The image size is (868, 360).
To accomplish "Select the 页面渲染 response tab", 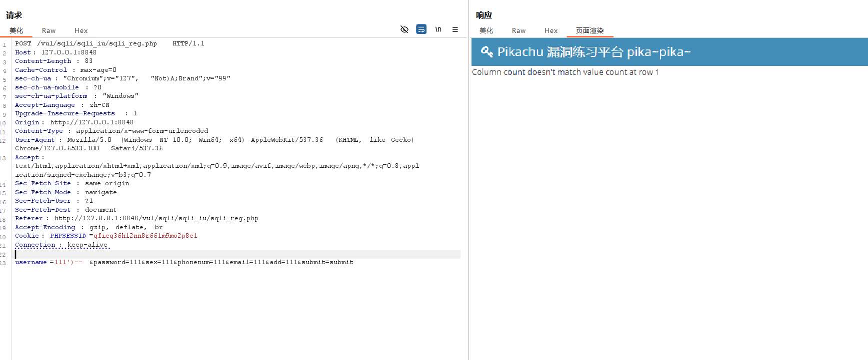I will 589,30.
